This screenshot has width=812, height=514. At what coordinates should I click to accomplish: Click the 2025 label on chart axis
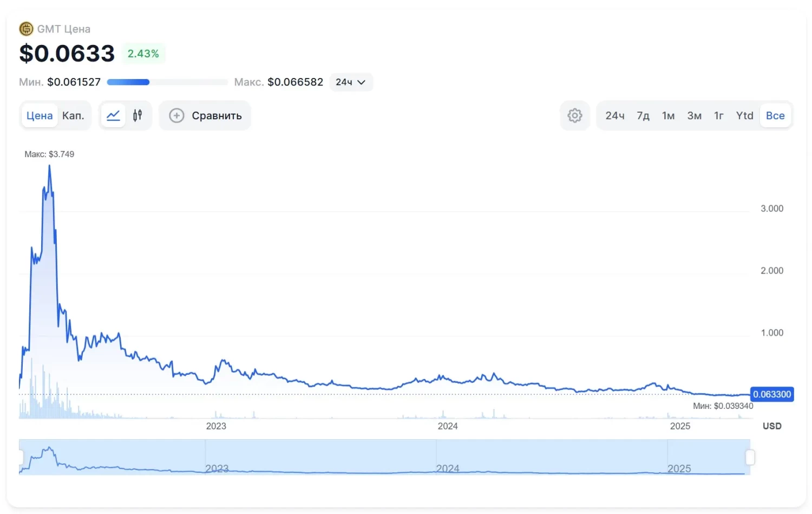point(680,426)
